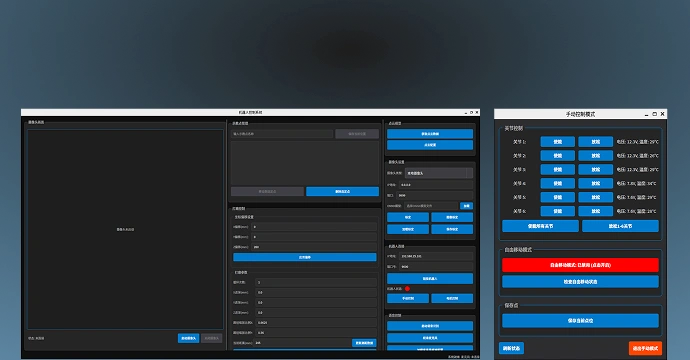Apply spindle offset with 应用偏移 button
Screen dimensions: 690x360
tap(305, 257)
